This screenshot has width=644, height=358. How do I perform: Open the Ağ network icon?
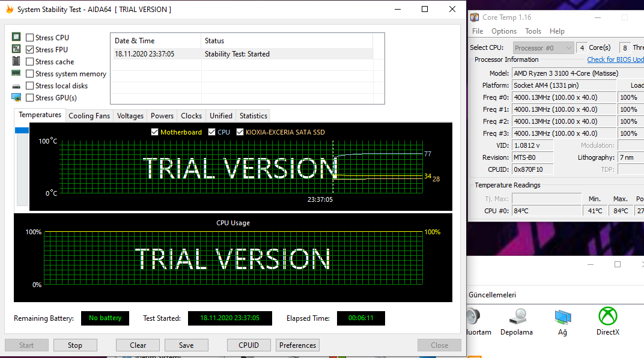(563, 317)
